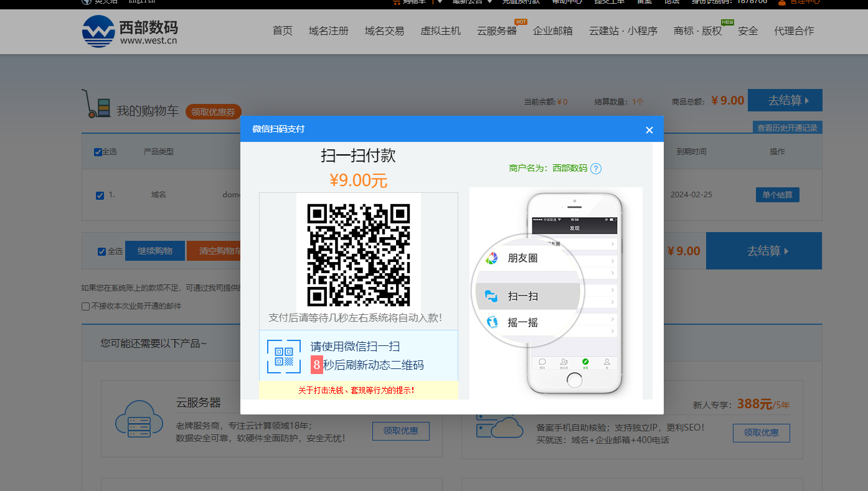Click the 西部数码 west.cn logo

coord(130,31)
